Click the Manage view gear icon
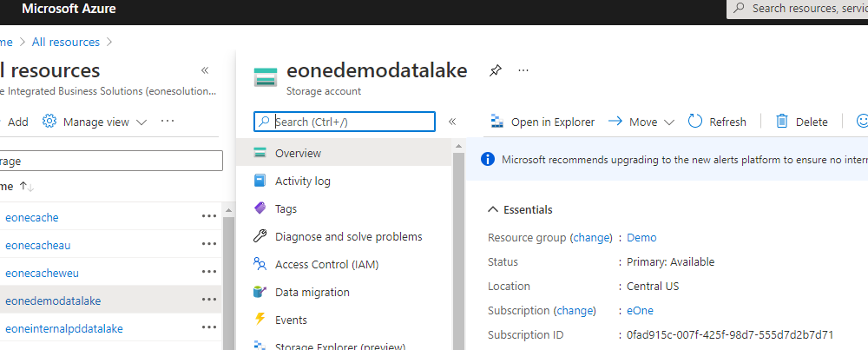This screenshot has height=350, width=868. click(49, 122)
